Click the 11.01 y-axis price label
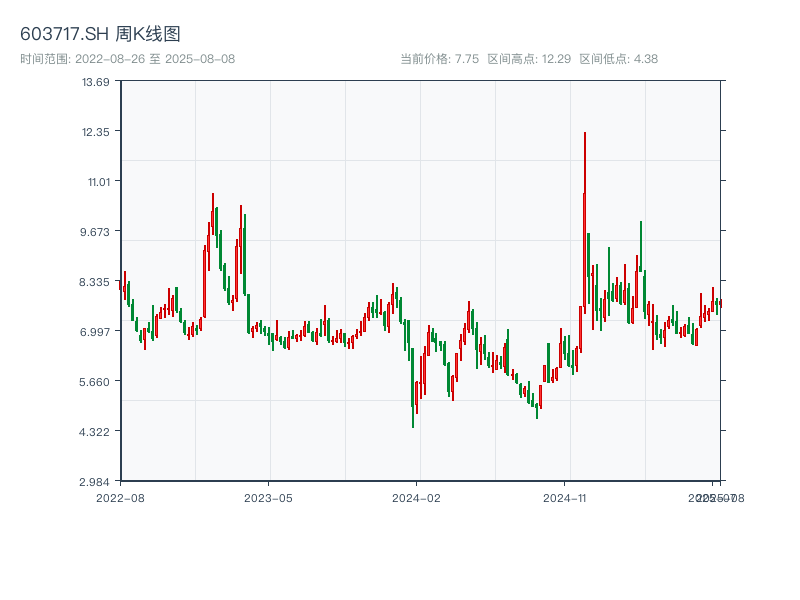The width and height of the screenshot is (800, 600). pyautogui.click(x=96, y=182)
